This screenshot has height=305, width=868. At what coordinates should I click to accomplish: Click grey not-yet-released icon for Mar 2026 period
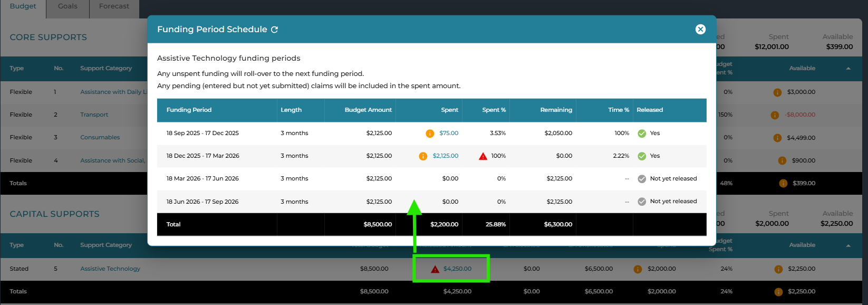pyautogui.click(x=642, y=179)
